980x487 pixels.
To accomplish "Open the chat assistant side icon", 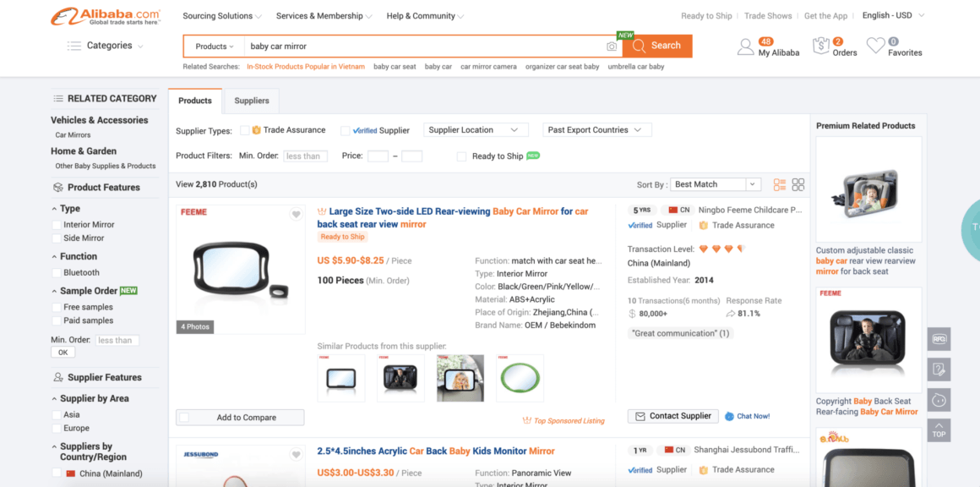I will click(x=939, y=399).
